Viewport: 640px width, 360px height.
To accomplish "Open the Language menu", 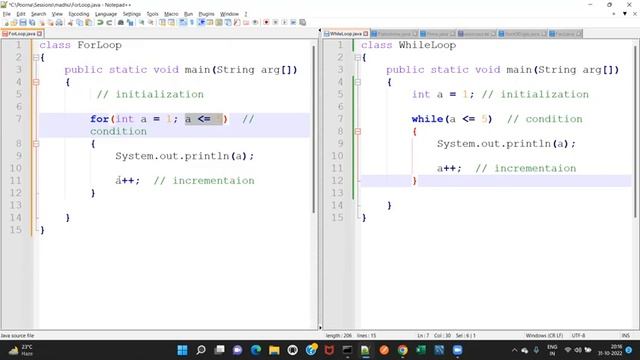I will [x=106, y=14].
